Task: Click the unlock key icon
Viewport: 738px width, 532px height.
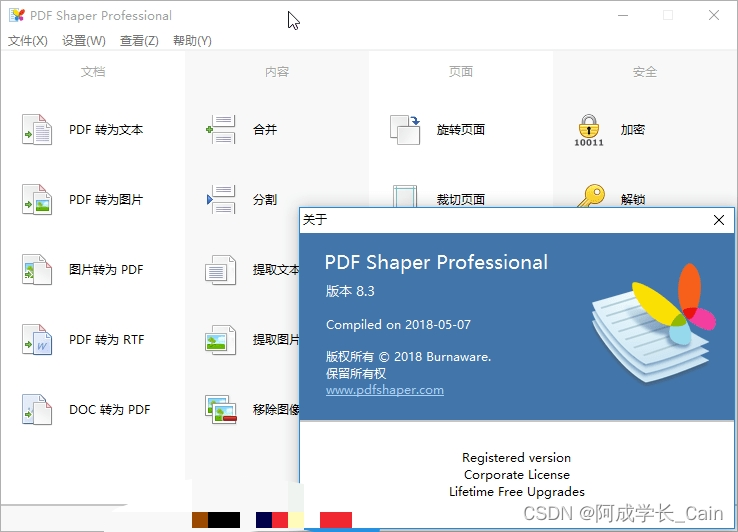Action: pos(591,196)
